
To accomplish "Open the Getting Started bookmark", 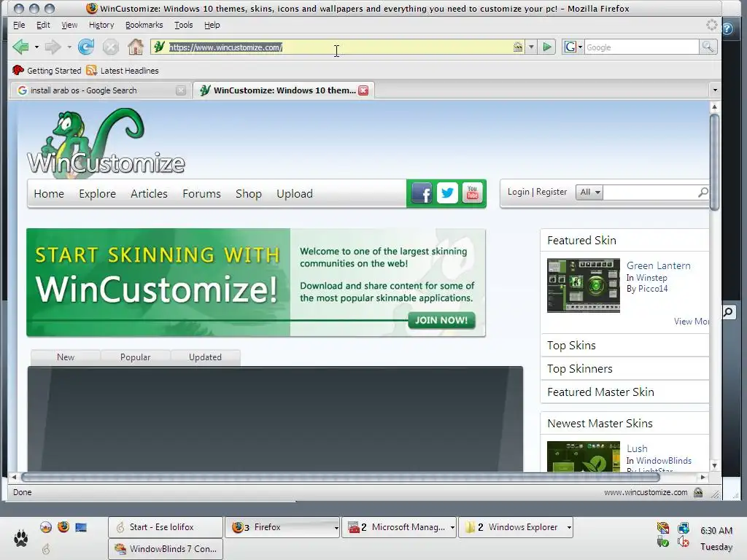I will [47, 71].
